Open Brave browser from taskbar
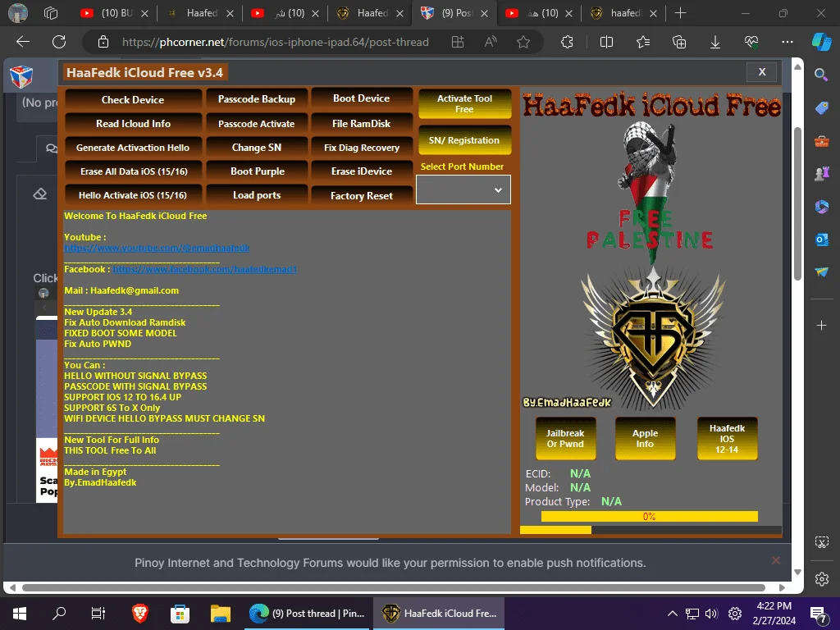Viewport: 840px width, 630px height. click(139, 614)
